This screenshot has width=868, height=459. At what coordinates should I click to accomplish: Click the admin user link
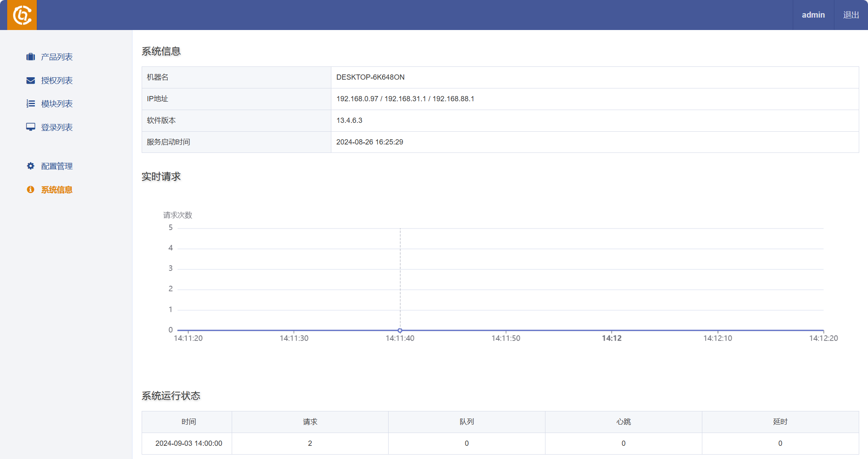click(x=813, y=15)
